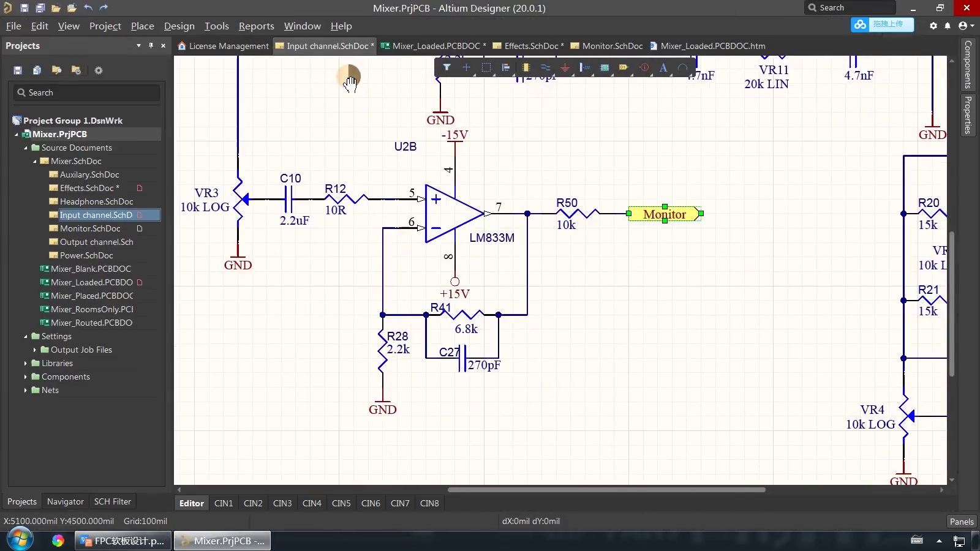Expand the Libraries folder
Image resolution: width=980 pixels, height=551 pixels.
point(25,363)
